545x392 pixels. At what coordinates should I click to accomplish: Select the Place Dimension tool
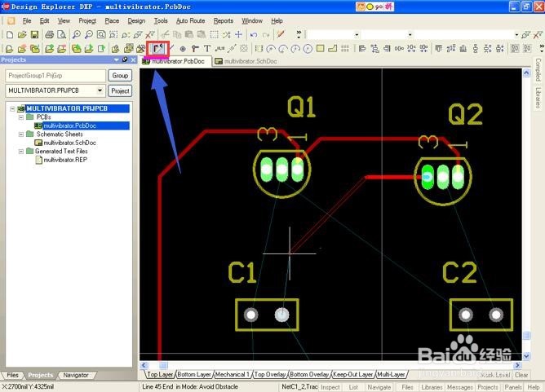click(x=232, y=49)
